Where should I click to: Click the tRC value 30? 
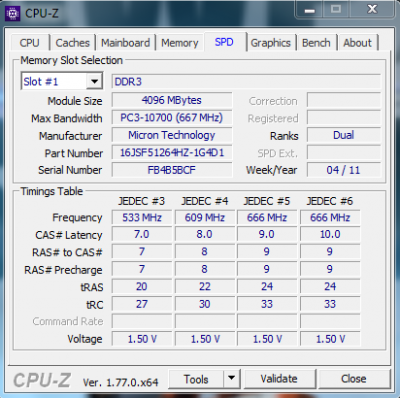tap(205, 304)
